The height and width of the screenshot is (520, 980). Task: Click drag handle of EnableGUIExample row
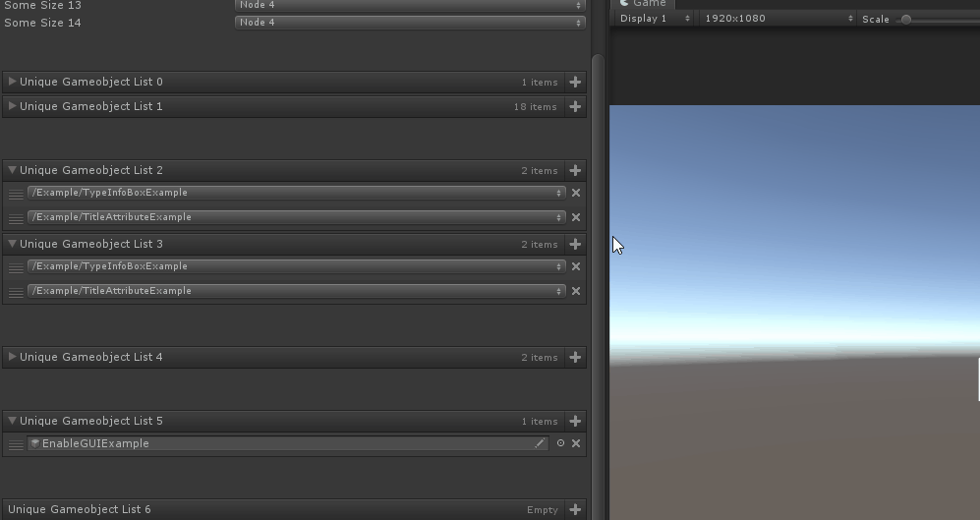16,444
